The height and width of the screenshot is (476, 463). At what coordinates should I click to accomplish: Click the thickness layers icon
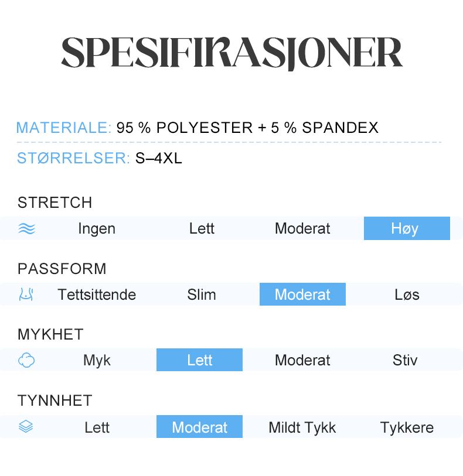[x=26, y=427]
